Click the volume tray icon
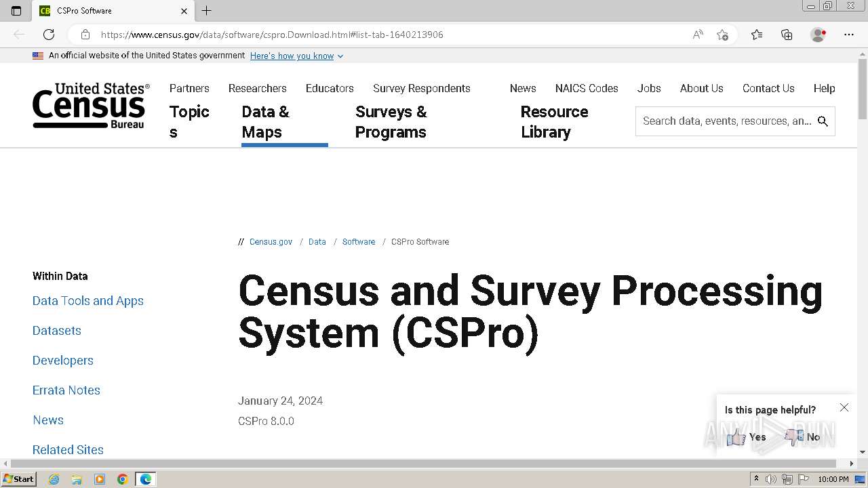Image resolution: width=868 pixels, height=488 pixels. (771, 479)
